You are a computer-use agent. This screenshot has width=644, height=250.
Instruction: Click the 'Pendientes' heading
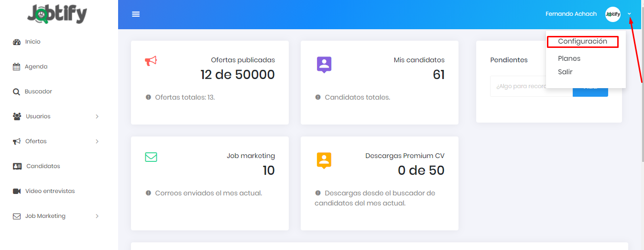click(509, 60)
